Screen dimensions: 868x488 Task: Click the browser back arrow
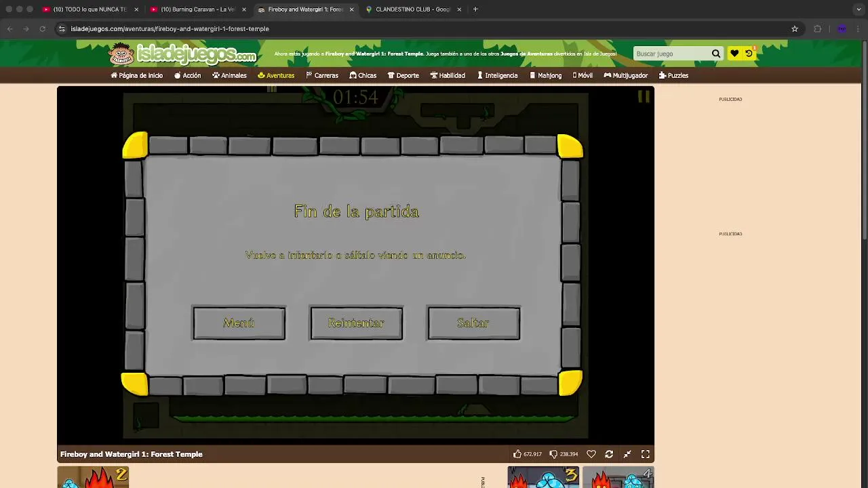pos(9,28)
